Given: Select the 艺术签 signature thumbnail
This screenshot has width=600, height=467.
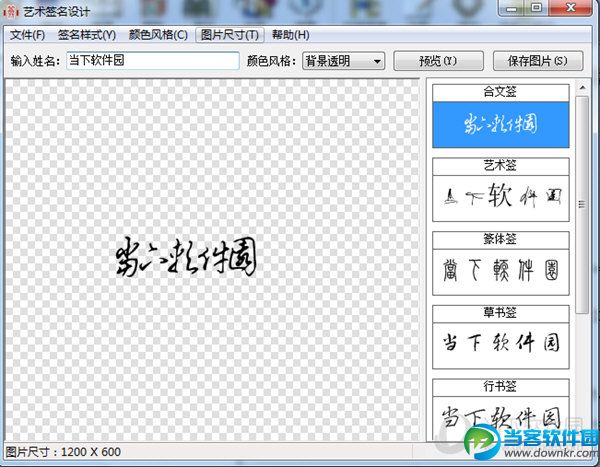Looking at the screenshot, I should (x=501, y=198).
